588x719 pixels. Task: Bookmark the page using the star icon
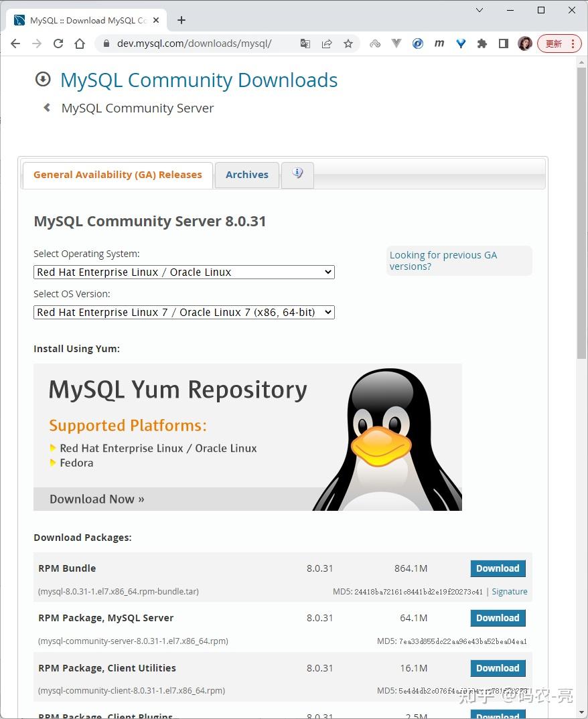[x=348, y=43]
